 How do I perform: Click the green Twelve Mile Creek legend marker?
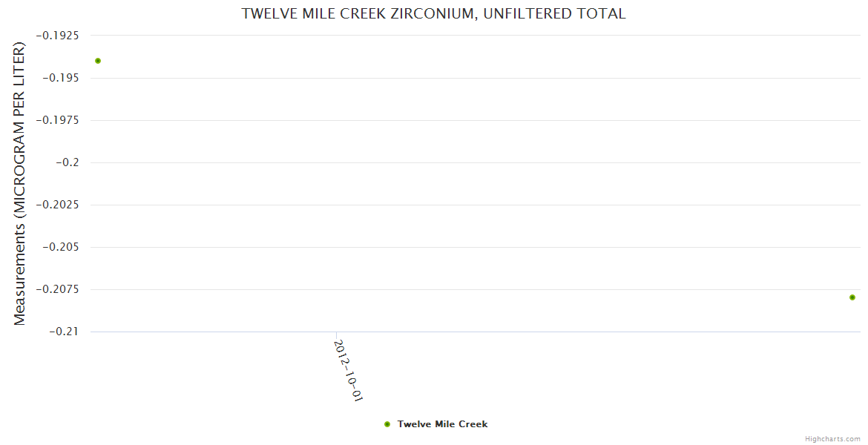pos(387,424)
